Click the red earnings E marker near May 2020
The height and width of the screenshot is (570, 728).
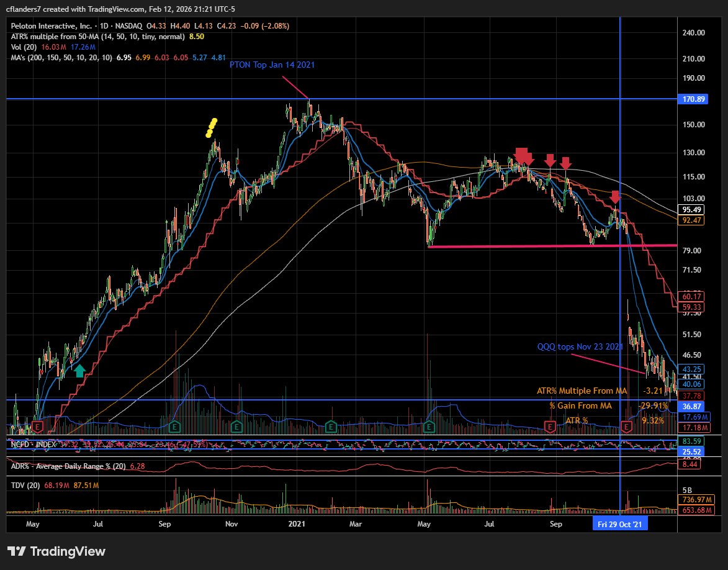click(37, 426)
